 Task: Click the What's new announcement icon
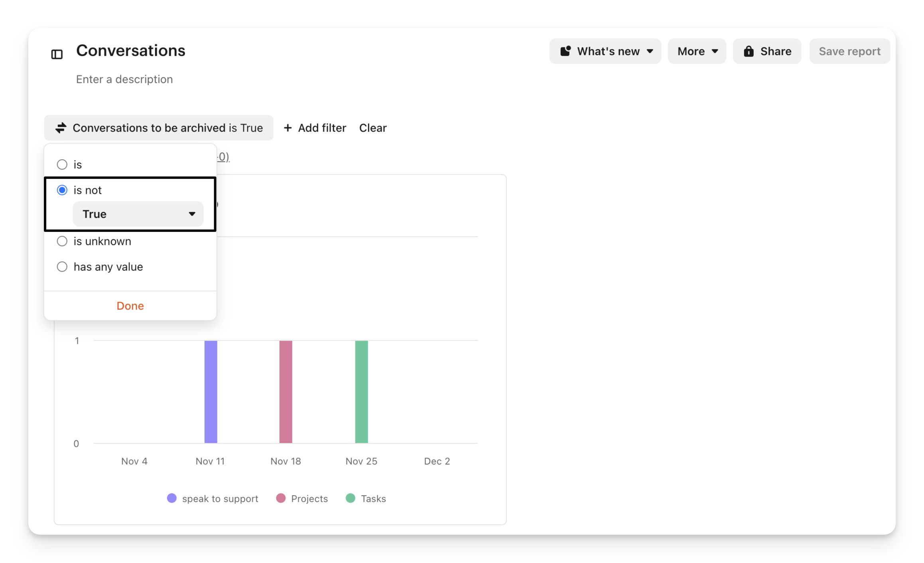tap(565, 51)
